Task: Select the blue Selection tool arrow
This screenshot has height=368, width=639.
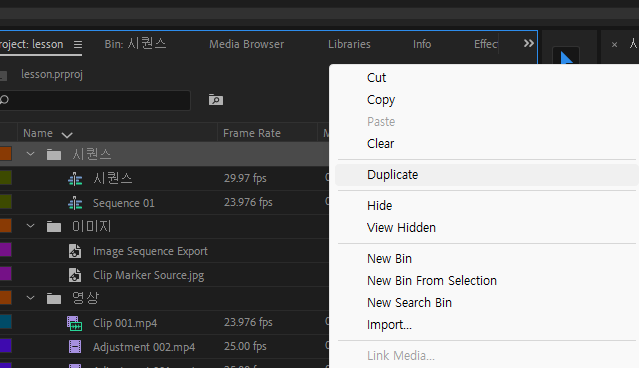Action: (x=566, y=57)
